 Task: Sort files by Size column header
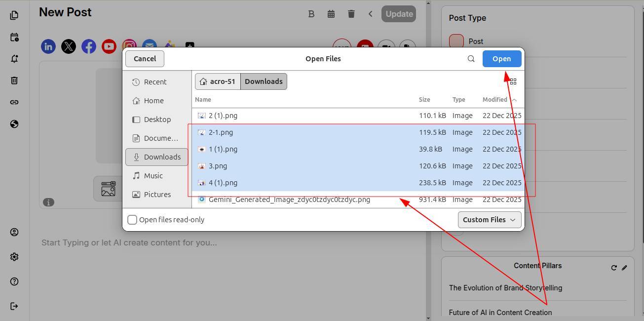click(x=424, y=100)
